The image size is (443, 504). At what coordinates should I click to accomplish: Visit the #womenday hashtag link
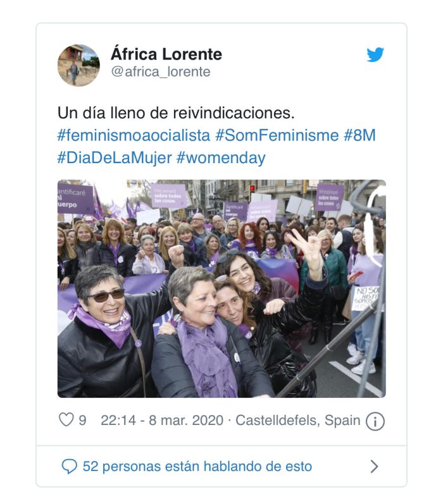(221, 158)
